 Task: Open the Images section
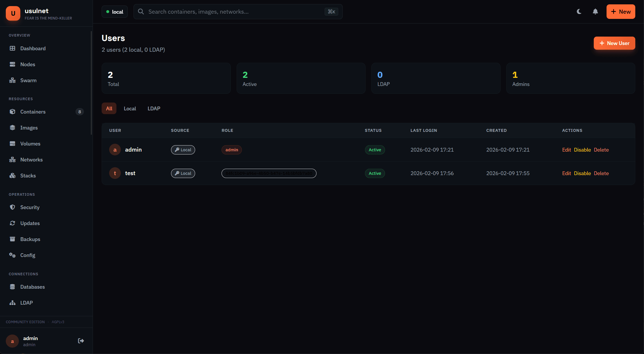point(29,127)
